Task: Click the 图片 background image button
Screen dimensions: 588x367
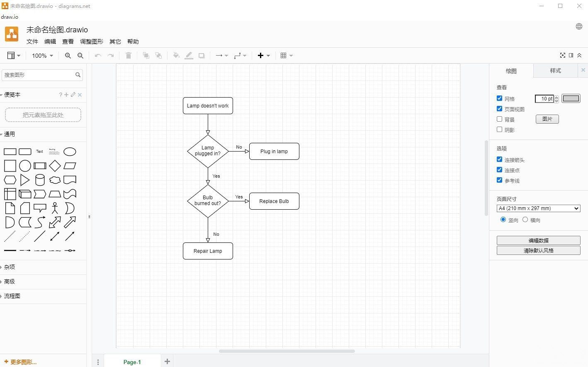Action: coord(547,119)
